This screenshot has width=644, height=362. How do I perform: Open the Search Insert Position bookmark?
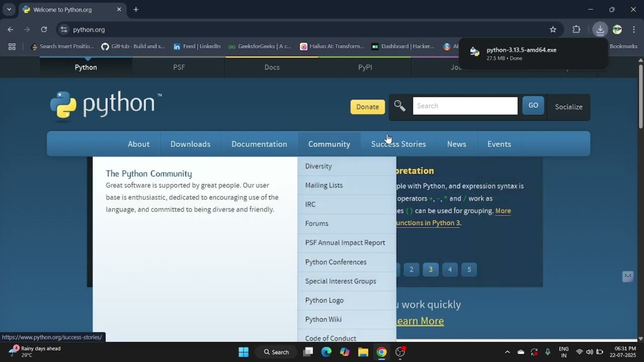click(62, 46)
